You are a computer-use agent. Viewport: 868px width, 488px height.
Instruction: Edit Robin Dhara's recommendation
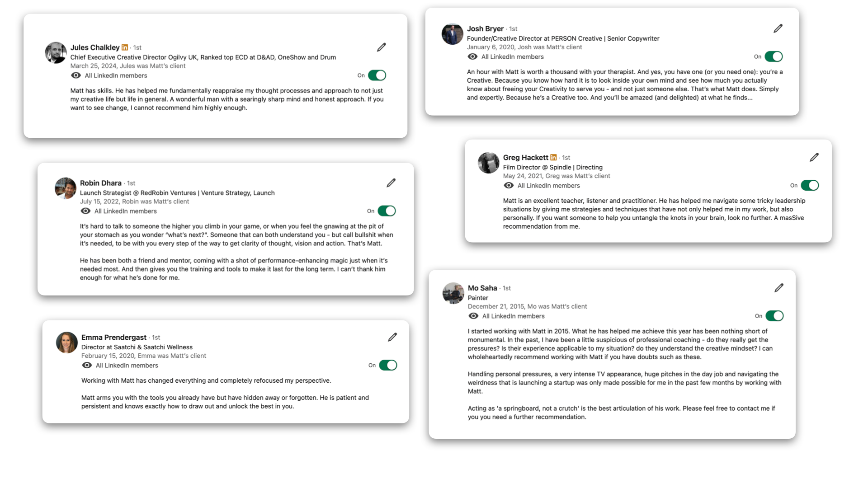coord(391,183)
